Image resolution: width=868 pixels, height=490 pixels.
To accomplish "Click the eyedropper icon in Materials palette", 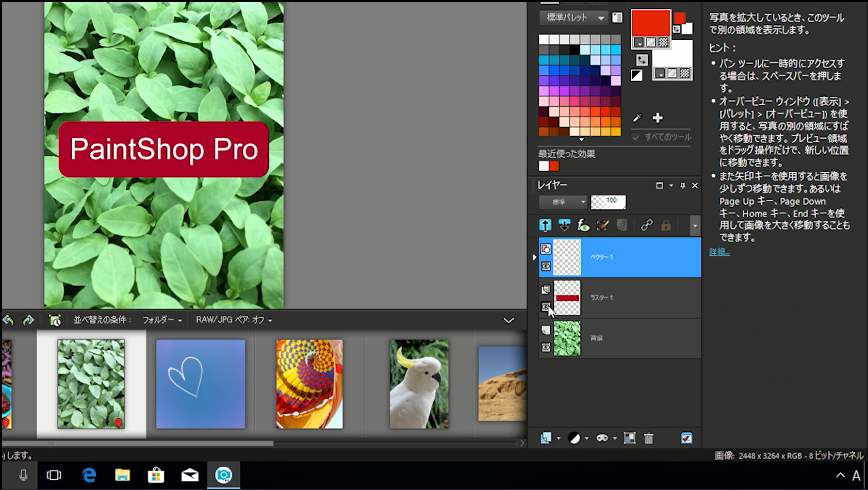I will [x=637, y=118].
